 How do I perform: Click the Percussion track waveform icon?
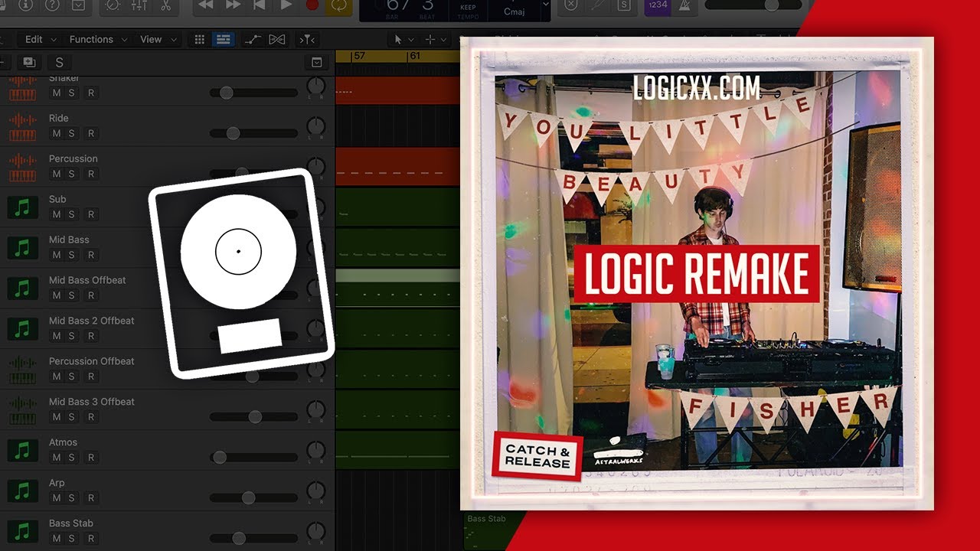pyautogui.click(x=22, y=167)
